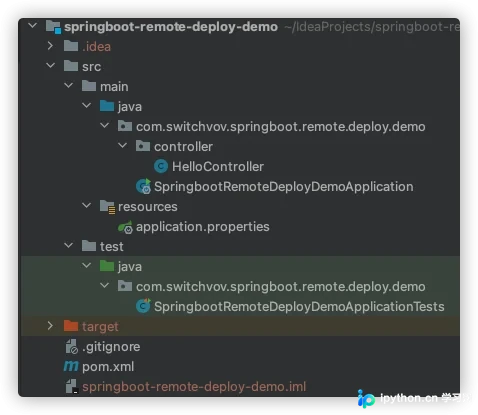Collapse the java folder under main
The image size is (478, 415).
87,105
